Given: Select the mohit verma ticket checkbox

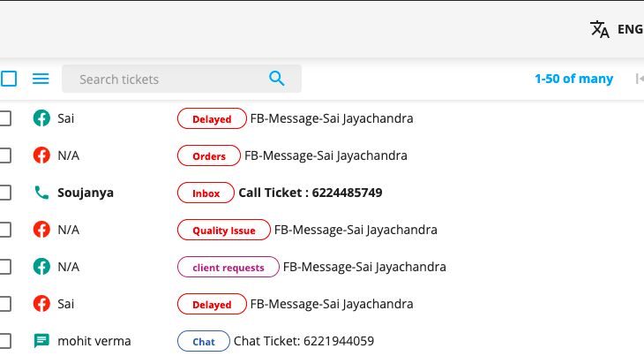Looking at the screenshot, I should 5,341.
